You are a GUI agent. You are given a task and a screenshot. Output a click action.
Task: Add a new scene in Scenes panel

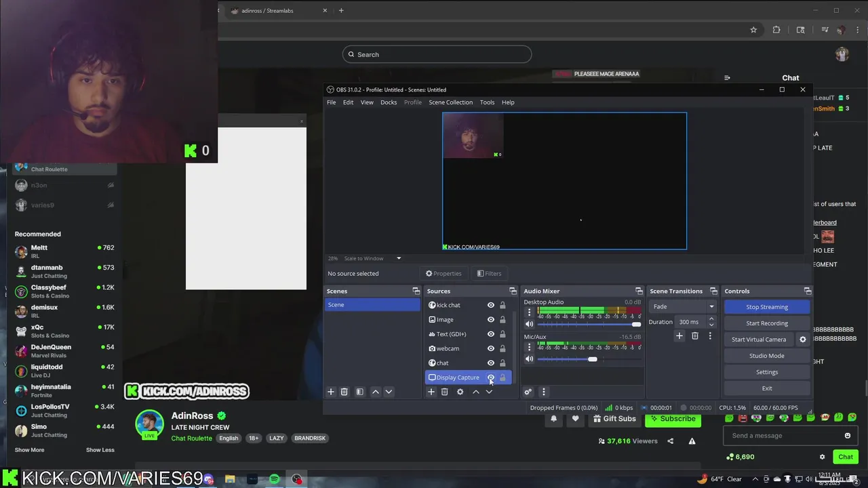click(331, 392)
